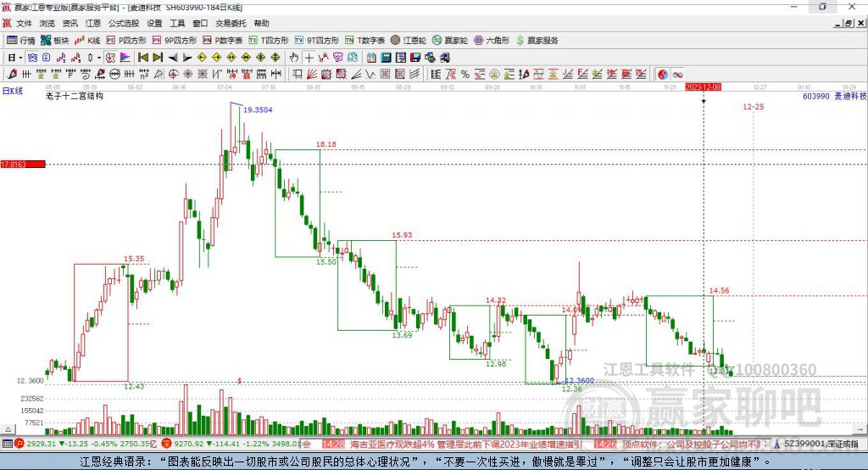Move chart right with black right arrow
868x470 pixels.
pyautogui.click(x=187, y=58)
